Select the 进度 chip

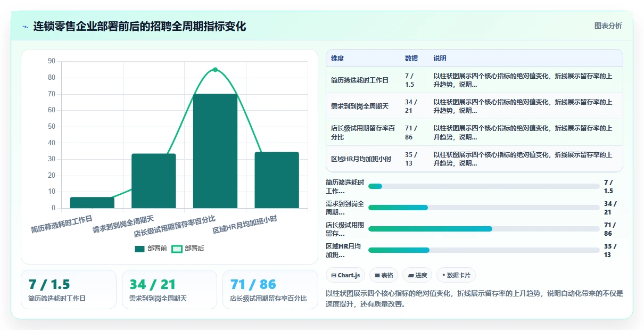417,275
